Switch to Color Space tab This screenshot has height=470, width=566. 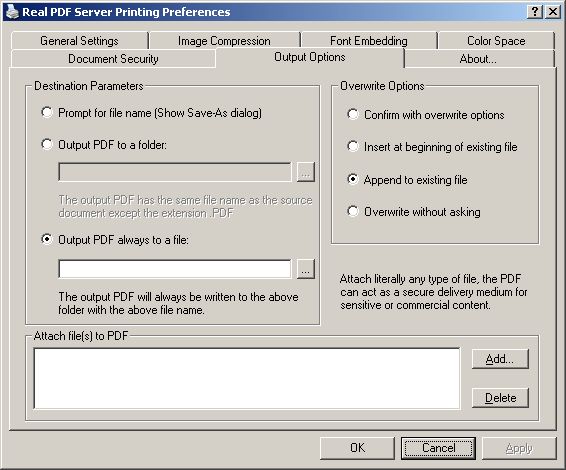(496, 41)
